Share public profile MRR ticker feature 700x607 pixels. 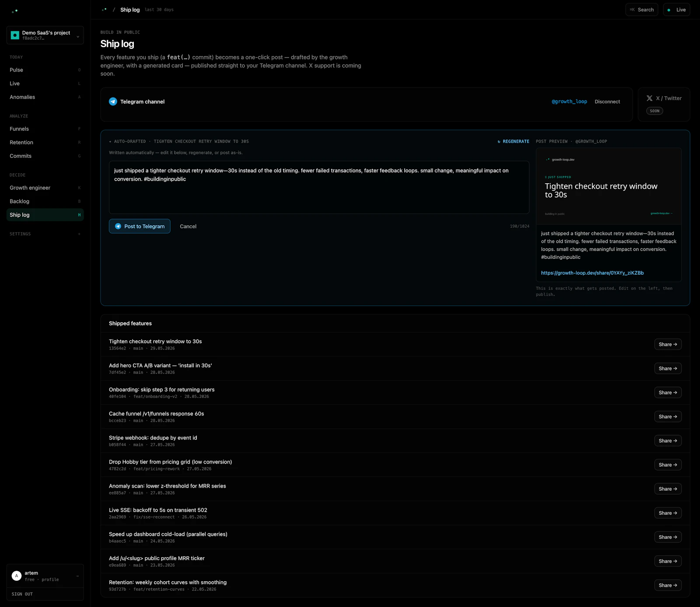(668, 561)
